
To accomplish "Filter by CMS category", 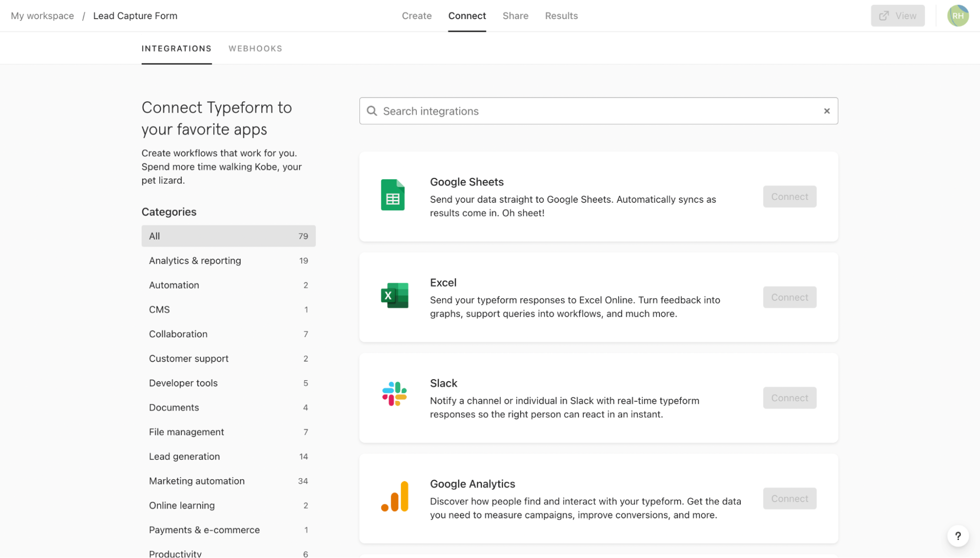I will pyautogui.click(x=228, y=310).
